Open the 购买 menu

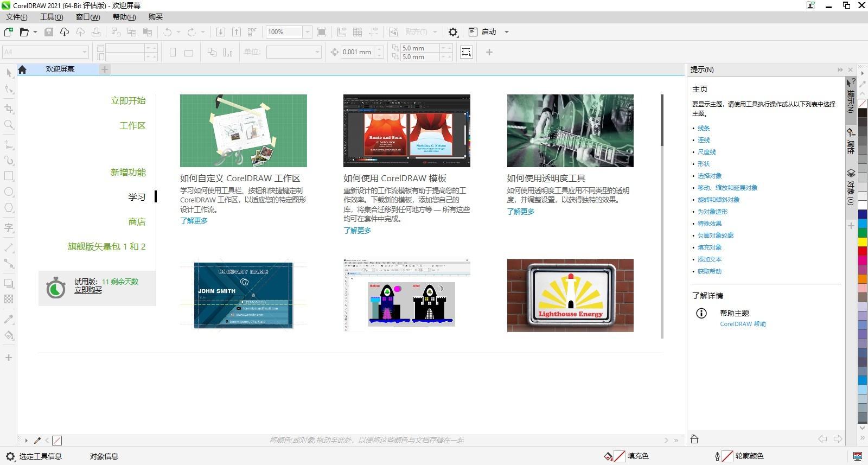pyautogui.click(x=156, y=17)
